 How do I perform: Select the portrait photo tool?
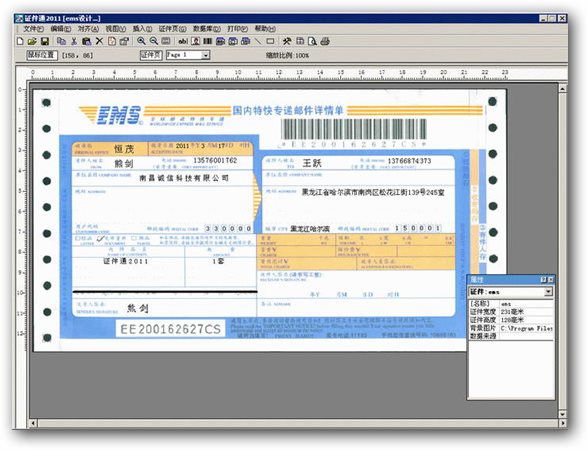click(x=195, y=41)
